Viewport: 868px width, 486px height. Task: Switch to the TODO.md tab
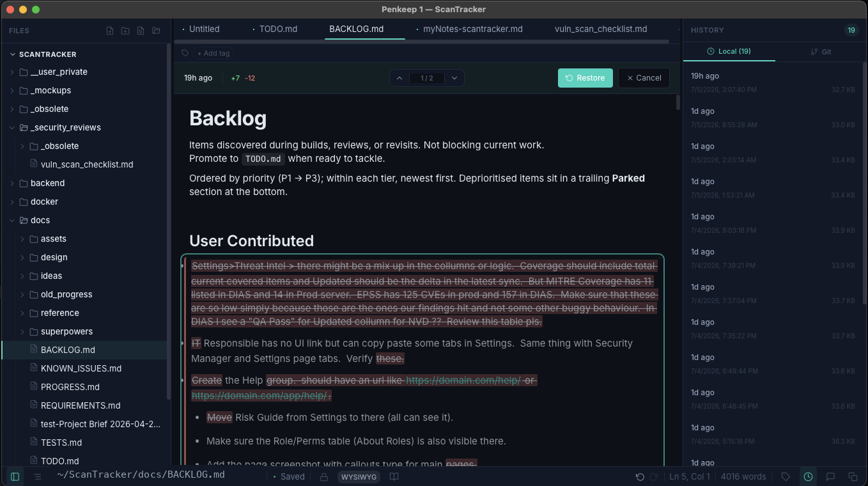[x=278, y=29]
